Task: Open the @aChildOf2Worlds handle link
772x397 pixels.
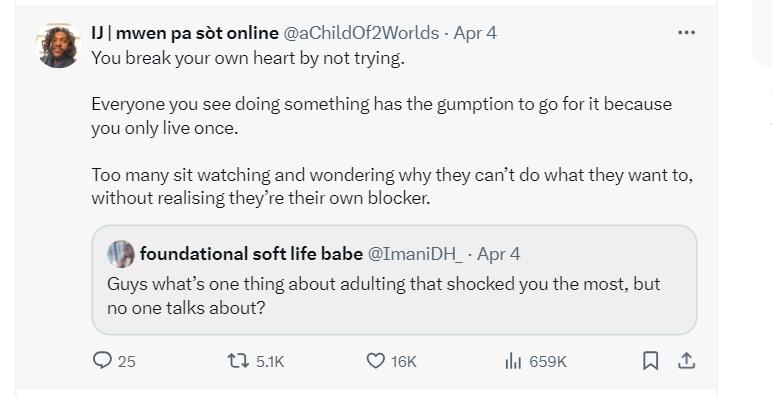Action: pyautogui.click(x=361, y=33)
